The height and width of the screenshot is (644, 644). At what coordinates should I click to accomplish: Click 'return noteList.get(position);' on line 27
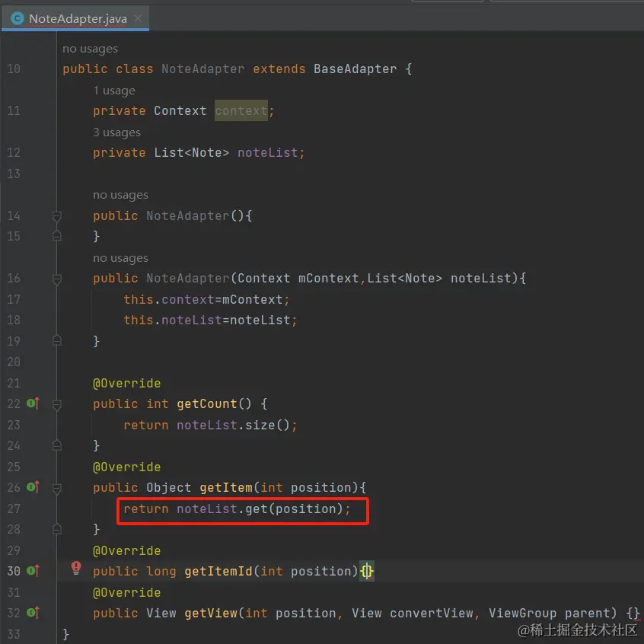pyautogui.click(x=237, y=509)
